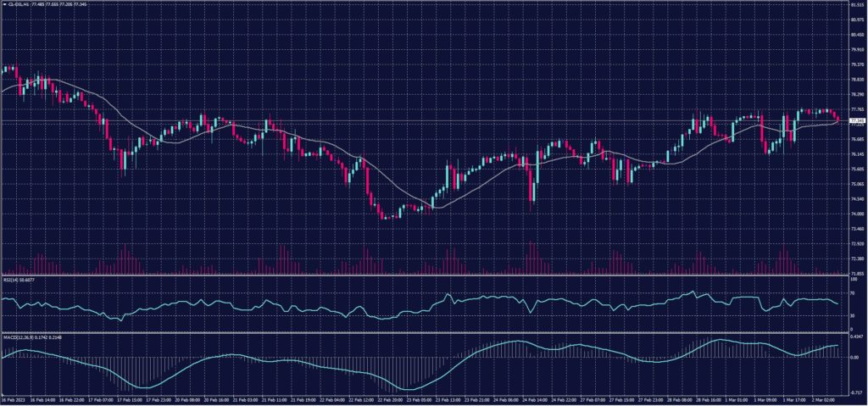The width and height of the screenshot is (868, 406).
Task: Click the current price tag 77.345 on price axis
Action: pos(855,121)
